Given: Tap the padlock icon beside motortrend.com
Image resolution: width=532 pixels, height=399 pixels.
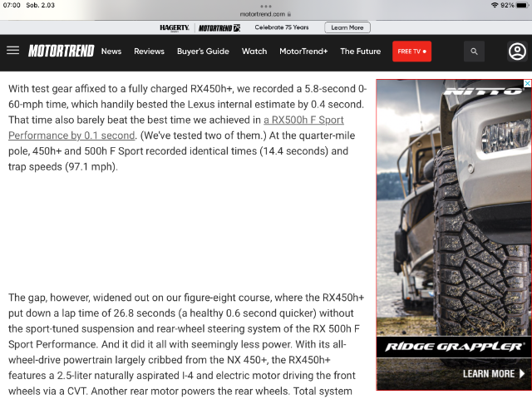Looking at the screenshot, I should 289,14.
